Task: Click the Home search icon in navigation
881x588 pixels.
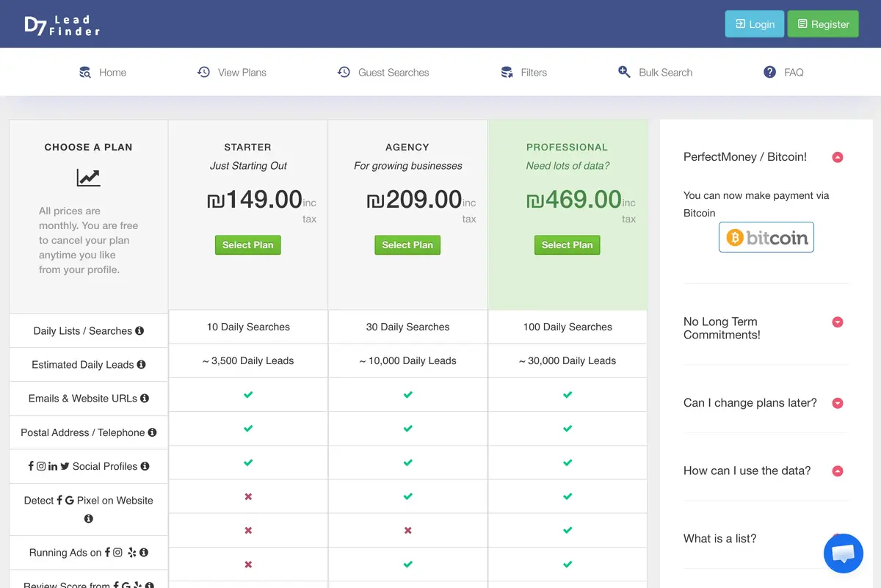Action: 85,73
